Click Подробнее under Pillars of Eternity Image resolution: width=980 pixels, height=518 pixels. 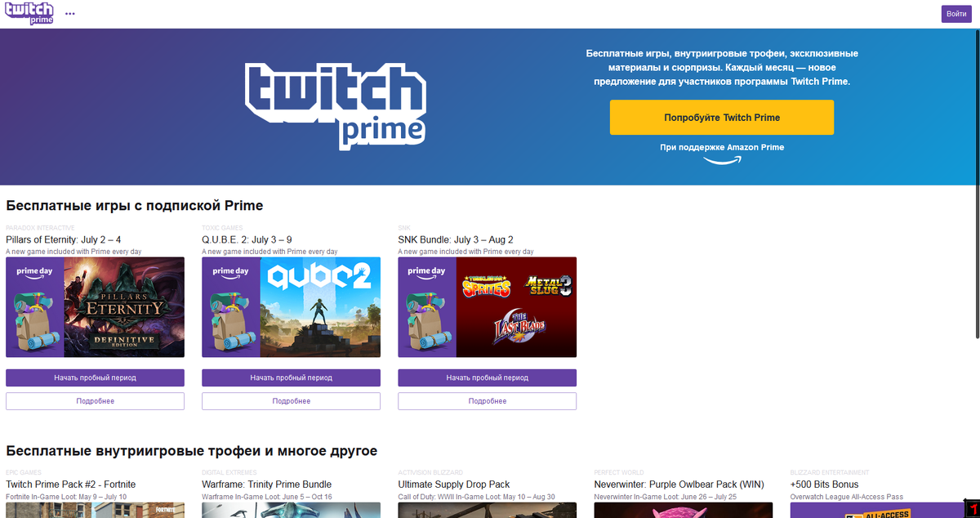pyautogui.click(x=95, y=401)
